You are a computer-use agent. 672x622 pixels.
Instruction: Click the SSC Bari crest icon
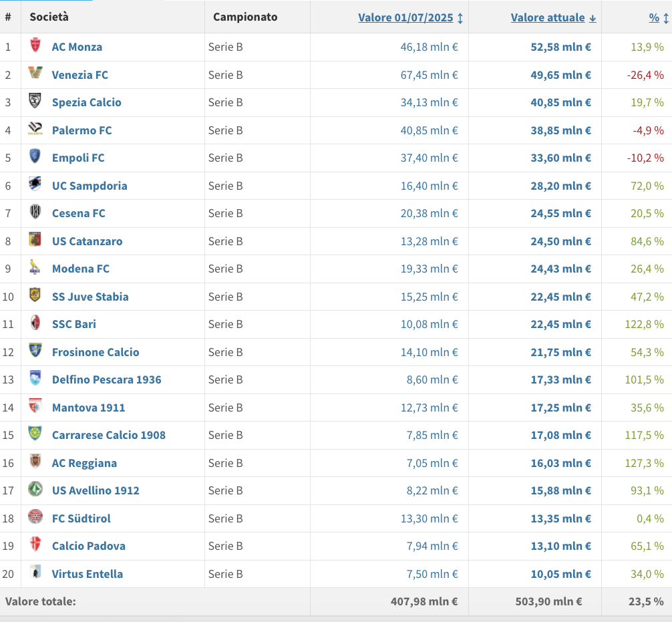coord(35,323)
